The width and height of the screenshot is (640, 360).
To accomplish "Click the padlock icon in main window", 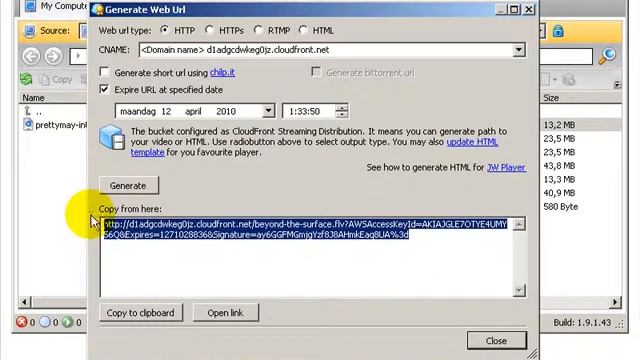I will pos(558,31).
